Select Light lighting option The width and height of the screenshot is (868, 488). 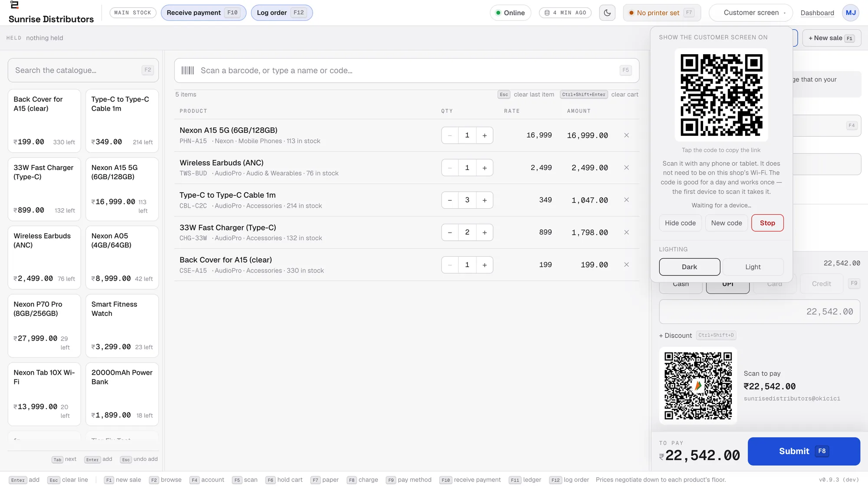point(753,267)
